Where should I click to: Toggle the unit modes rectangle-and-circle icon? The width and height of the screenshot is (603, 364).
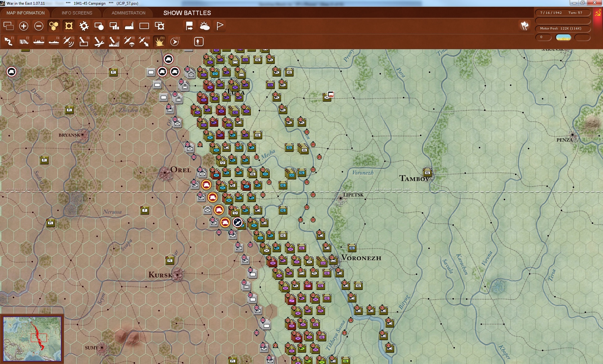pos(99,26)
